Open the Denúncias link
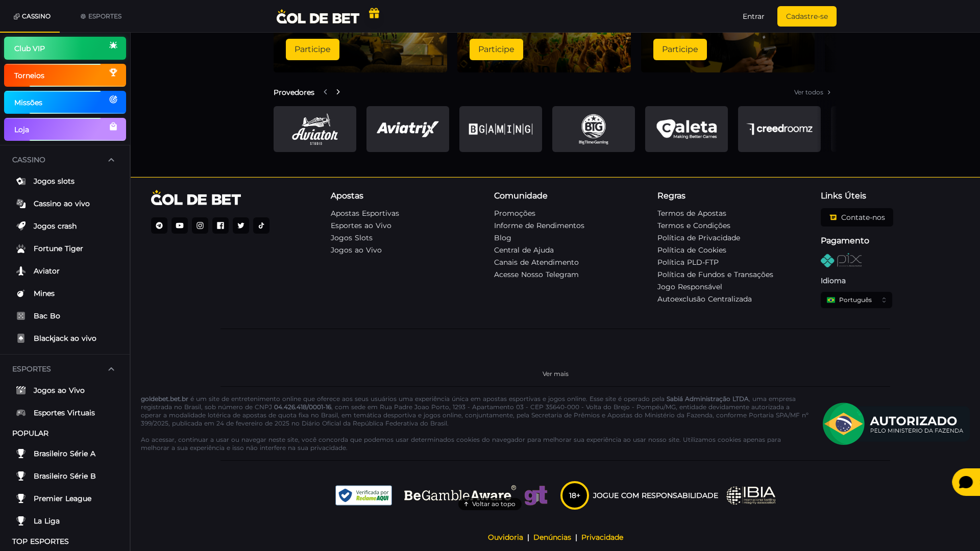Image resolution: width=980 pixels, height=551 pixels. [x=552, y=537]
